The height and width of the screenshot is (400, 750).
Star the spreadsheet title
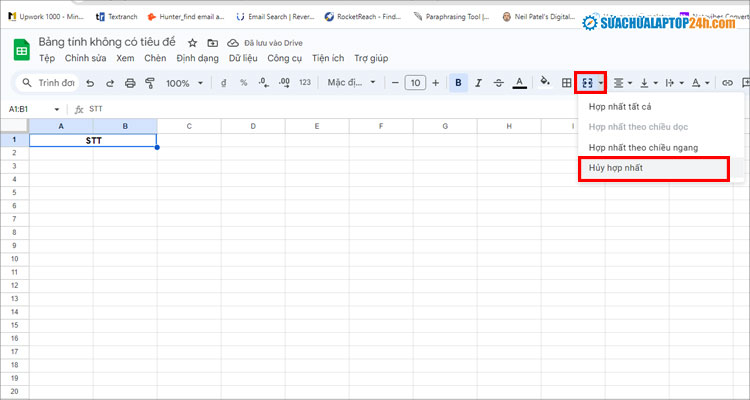pyautogui.click(x=193, y=44)
